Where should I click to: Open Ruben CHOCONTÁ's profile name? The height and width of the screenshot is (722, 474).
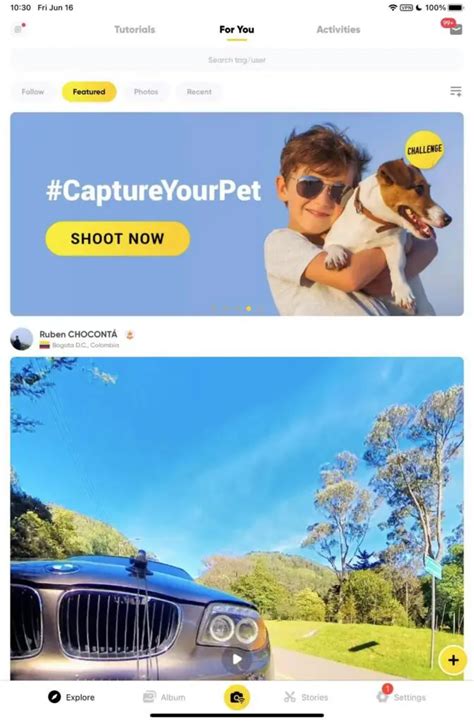(x=78, y=334)
